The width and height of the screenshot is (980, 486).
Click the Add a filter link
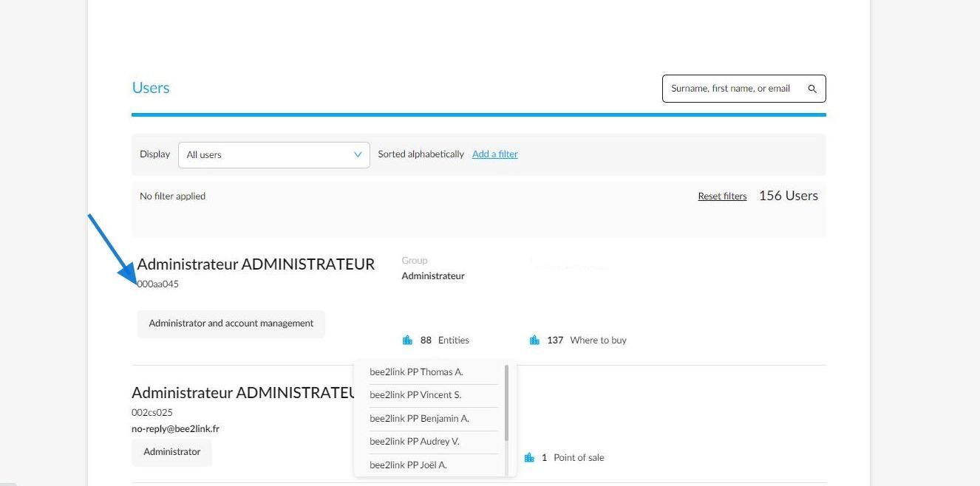[x=495, y=154]
